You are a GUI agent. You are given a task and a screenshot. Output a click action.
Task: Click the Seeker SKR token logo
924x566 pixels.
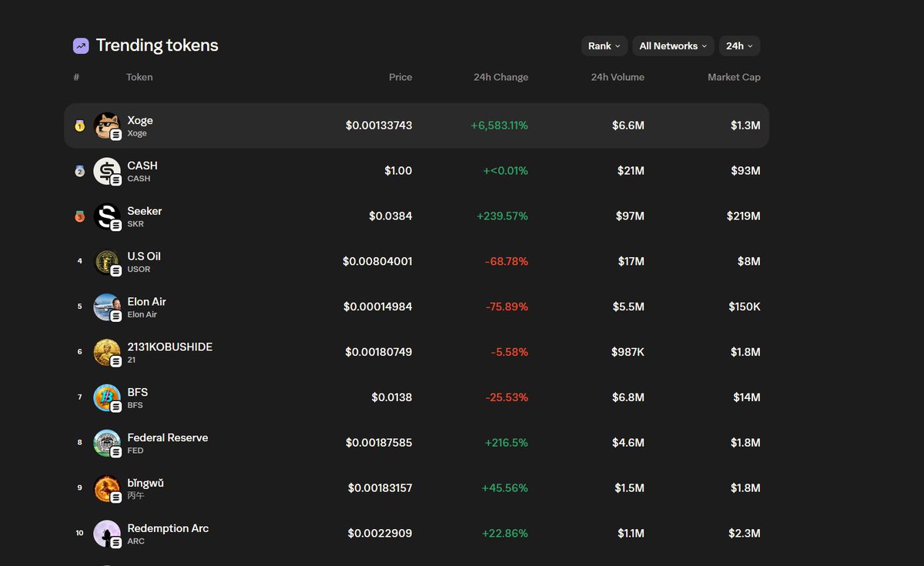pyautogui.click(x=107, y=216)
